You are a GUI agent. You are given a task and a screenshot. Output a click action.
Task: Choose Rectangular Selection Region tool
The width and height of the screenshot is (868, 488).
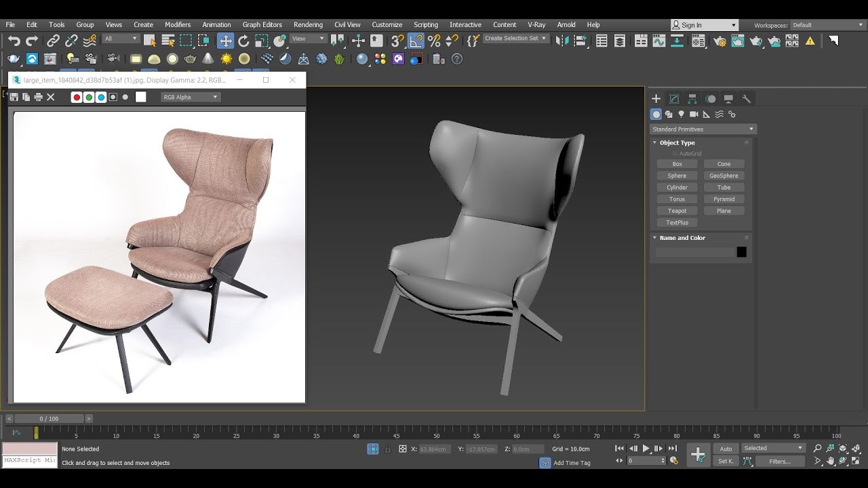[x=186, y=41]
